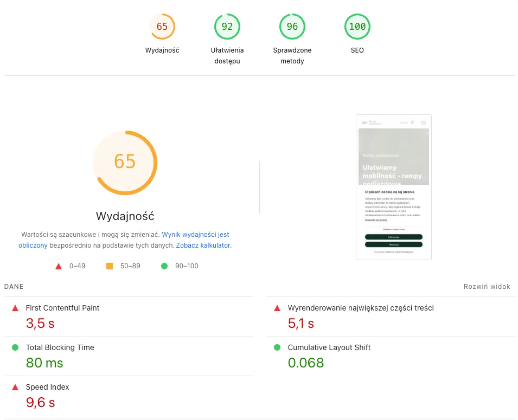Click the top Wydajność score gauge 65
Viewport: 518px width, 420px height.
(x=162, y=27)
